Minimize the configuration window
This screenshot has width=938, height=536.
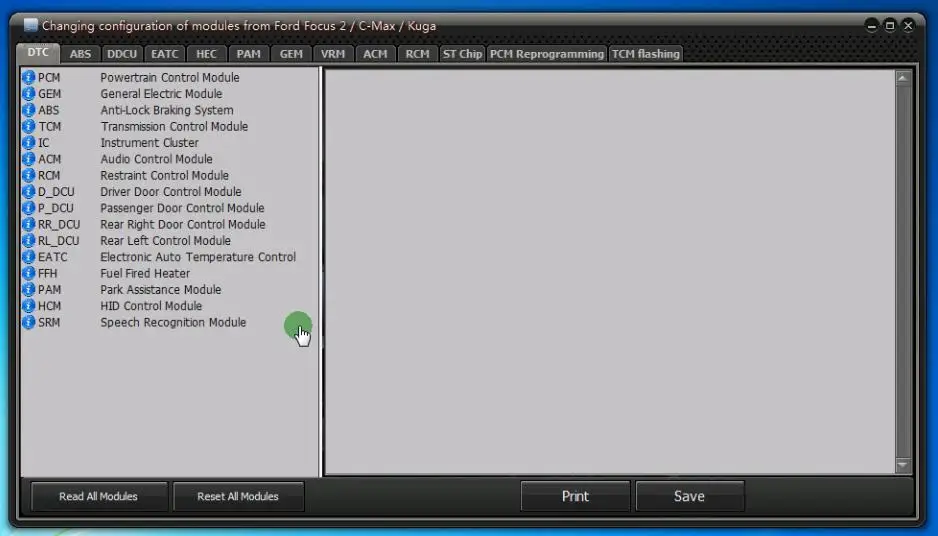(872, 26)
